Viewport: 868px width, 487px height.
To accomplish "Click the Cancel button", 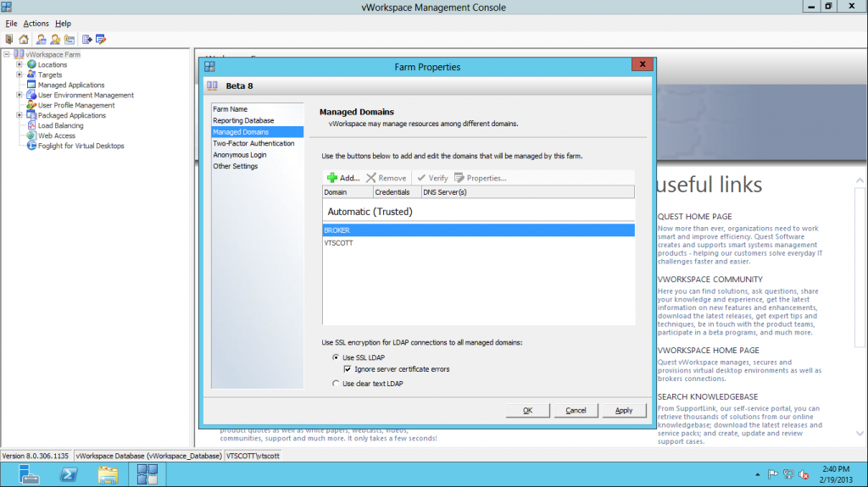I will (x=576, y=410).
